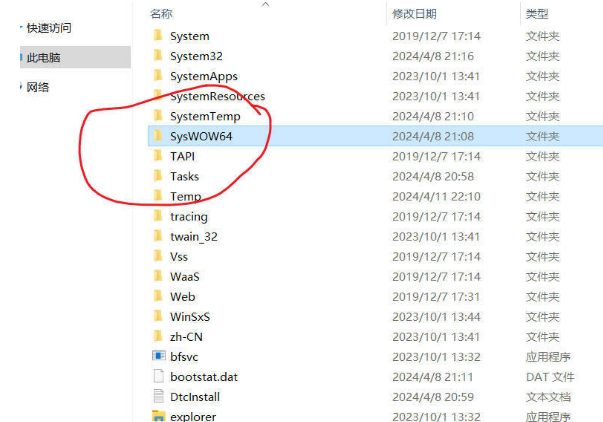Select the Web folder icon
Image resolution: width=603 pixels, height=422 pixels.
158,296
